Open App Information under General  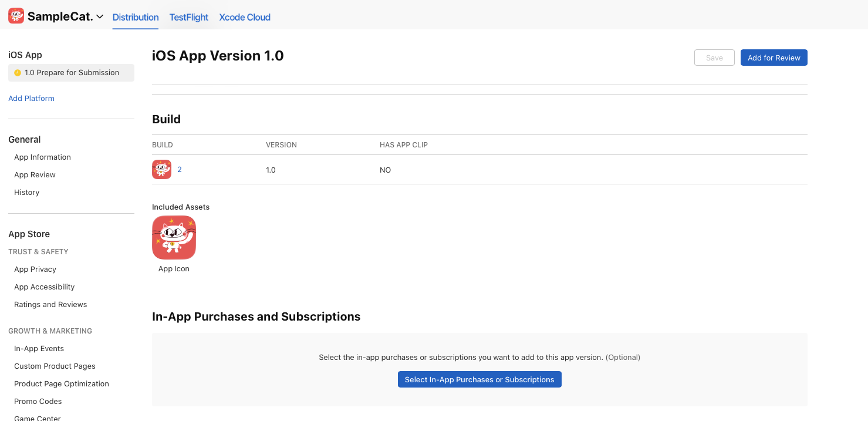point(42,157)
